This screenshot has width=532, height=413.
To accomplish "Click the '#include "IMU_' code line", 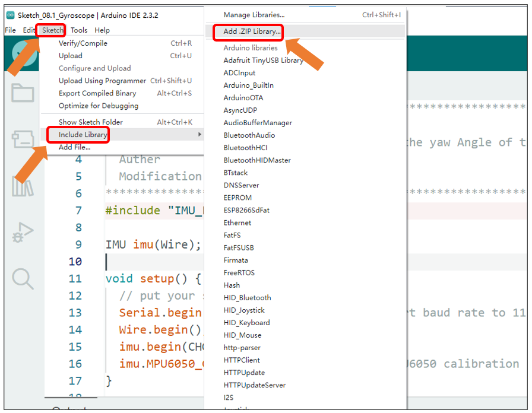I will pos(154,211).
